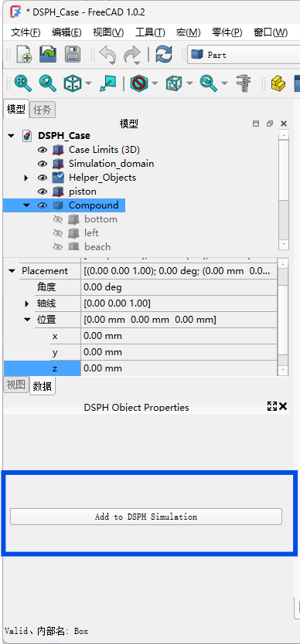This screenshot has height=644, width=300.
Task: Click the Helper_Objects group icon
Action: pyautogui.click(x=58, y=178)
